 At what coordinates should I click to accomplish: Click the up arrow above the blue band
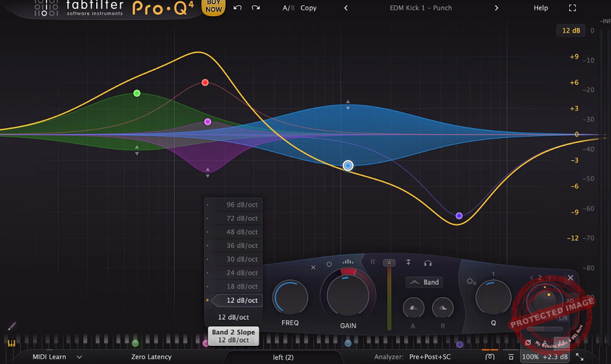click(348, 101)
